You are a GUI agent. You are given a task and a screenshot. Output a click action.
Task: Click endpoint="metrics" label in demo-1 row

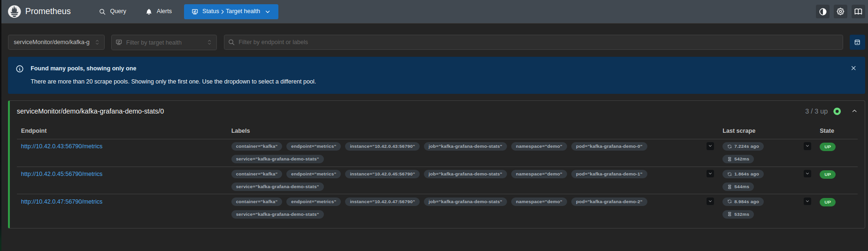tap(314, 174)
